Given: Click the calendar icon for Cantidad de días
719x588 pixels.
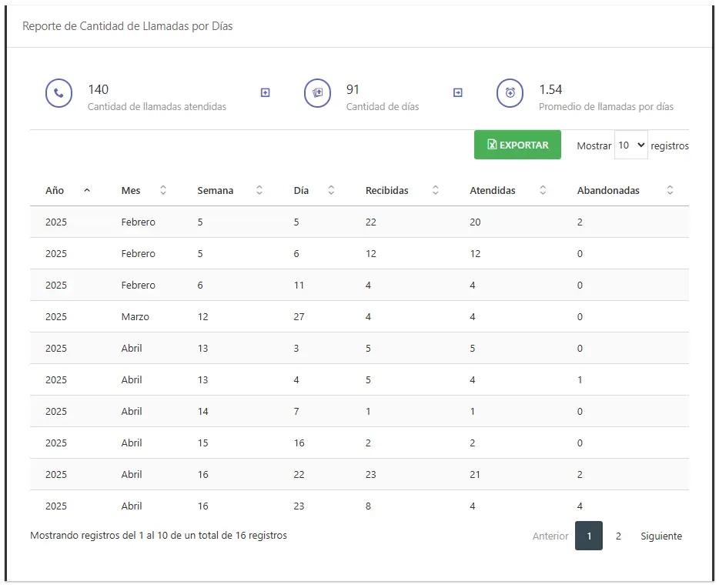Looking at the screenshot, I should coord(317,93).
